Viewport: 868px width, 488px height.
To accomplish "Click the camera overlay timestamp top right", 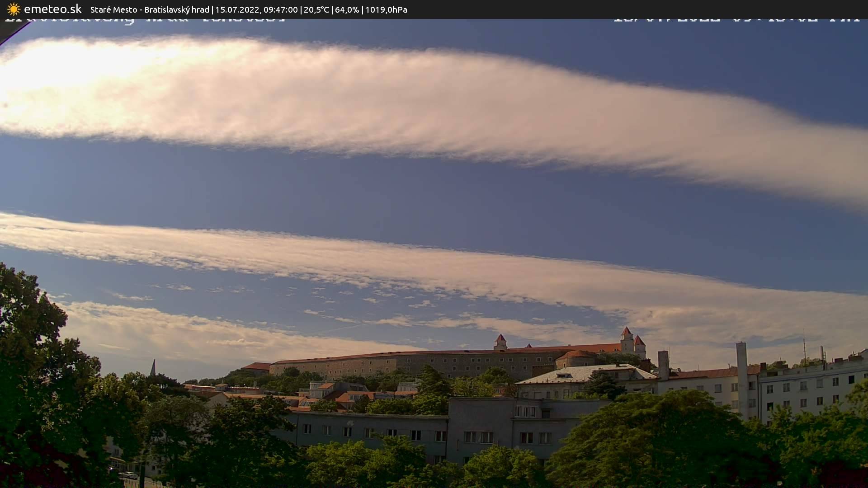I will coord(736,20).
